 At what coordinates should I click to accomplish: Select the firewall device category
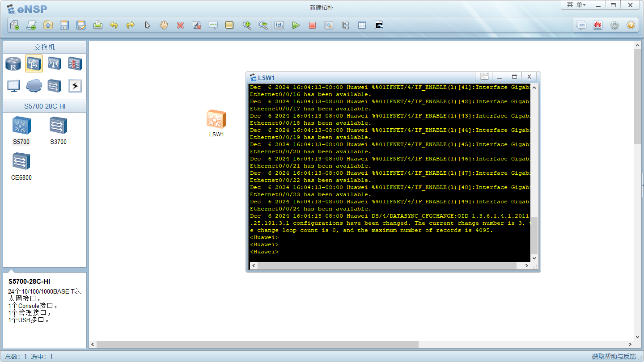click(x=75, y=64)
